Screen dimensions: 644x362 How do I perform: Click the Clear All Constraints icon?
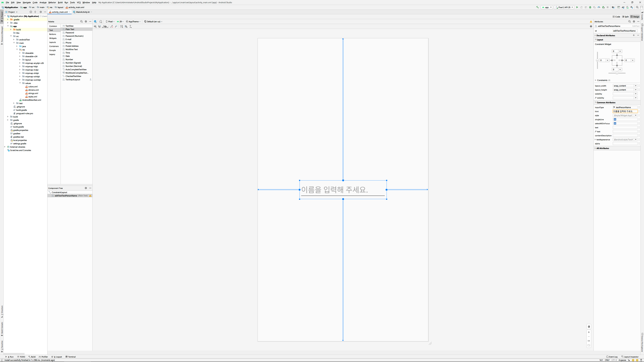coord(112,26)
